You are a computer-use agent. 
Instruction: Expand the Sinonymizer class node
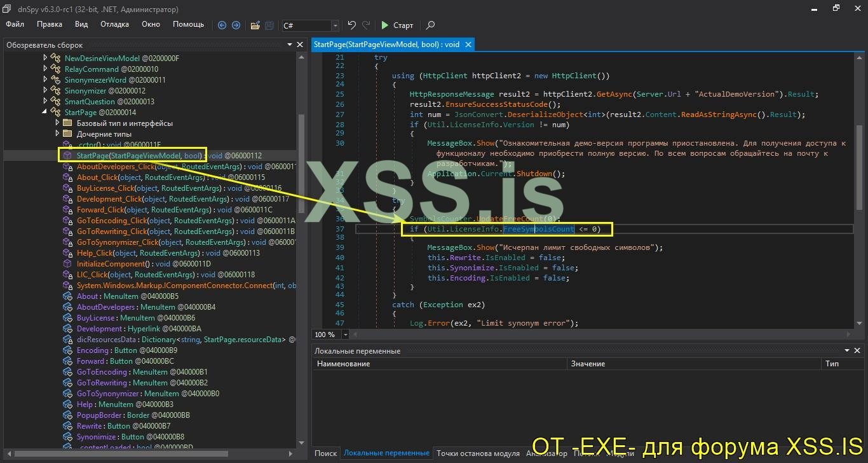click(x=45, y=90)
